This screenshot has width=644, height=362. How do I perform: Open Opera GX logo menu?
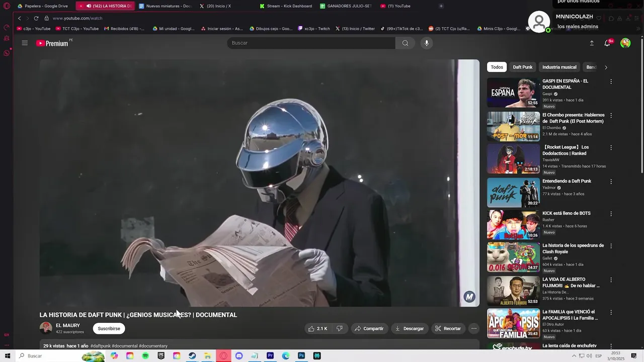(7, 6)
